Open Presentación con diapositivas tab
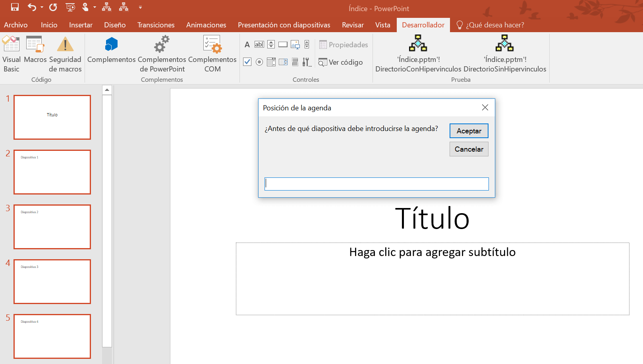The height and width of the screenshot is (364, 643). 284,25
